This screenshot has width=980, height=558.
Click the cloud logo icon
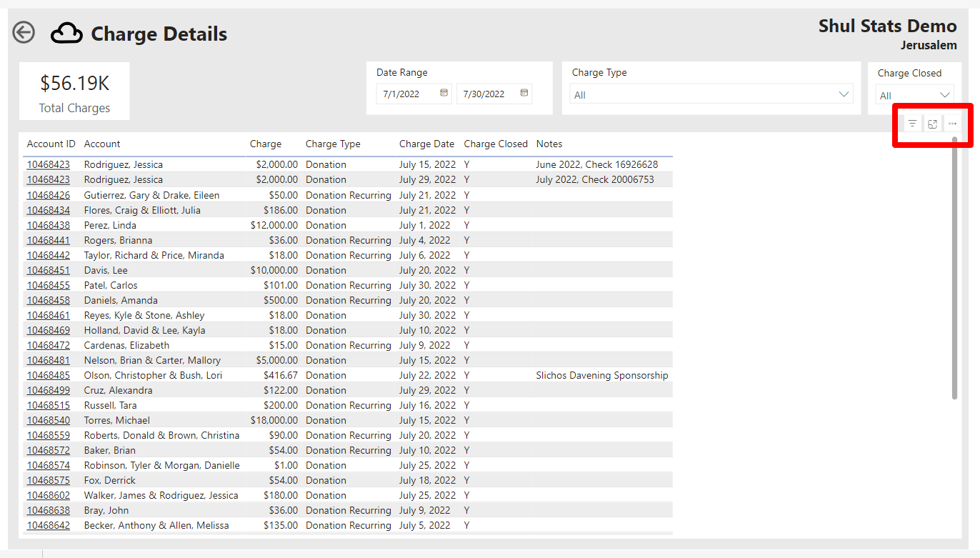[66, 32]
